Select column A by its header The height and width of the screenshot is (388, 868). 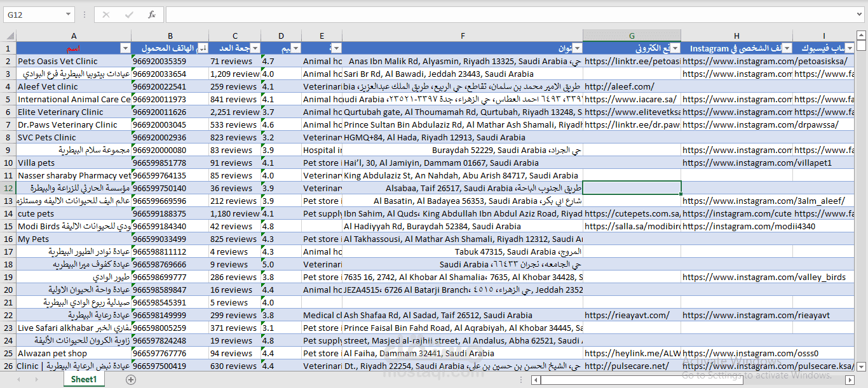coord(74,36)
